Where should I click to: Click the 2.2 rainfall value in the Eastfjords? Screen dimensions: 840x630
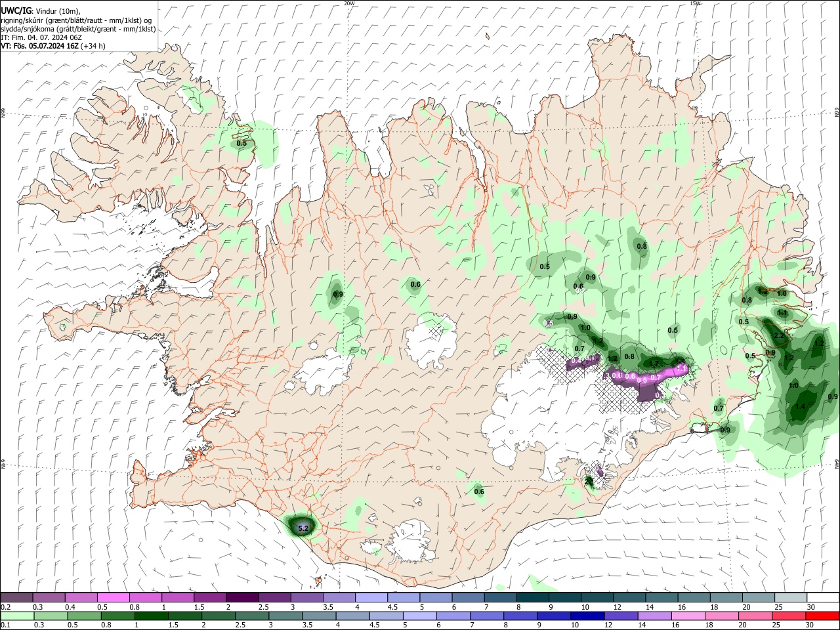coord(779,335)
